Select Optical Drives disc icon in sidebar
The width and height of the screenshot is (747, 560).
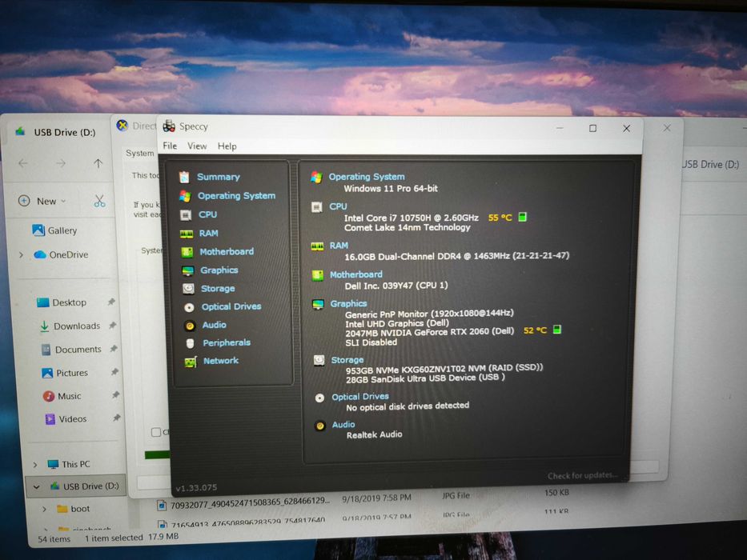point(189,307)
